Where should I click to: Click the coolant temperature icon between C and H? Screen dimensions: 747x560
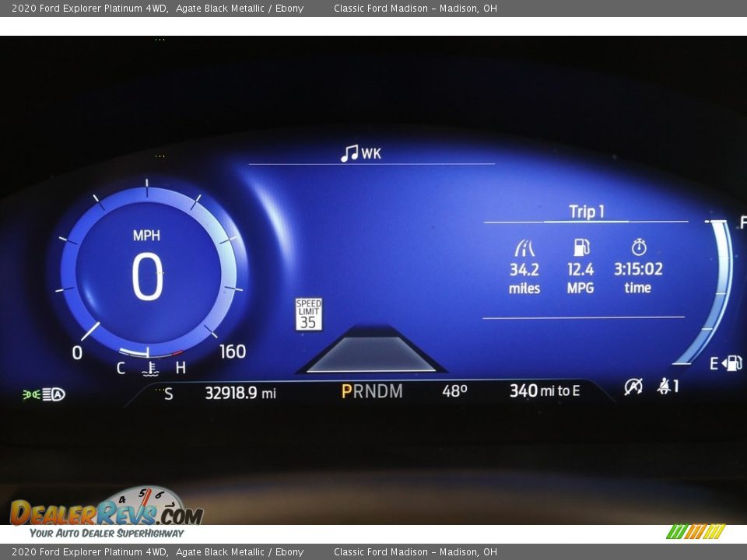point(149,368)
